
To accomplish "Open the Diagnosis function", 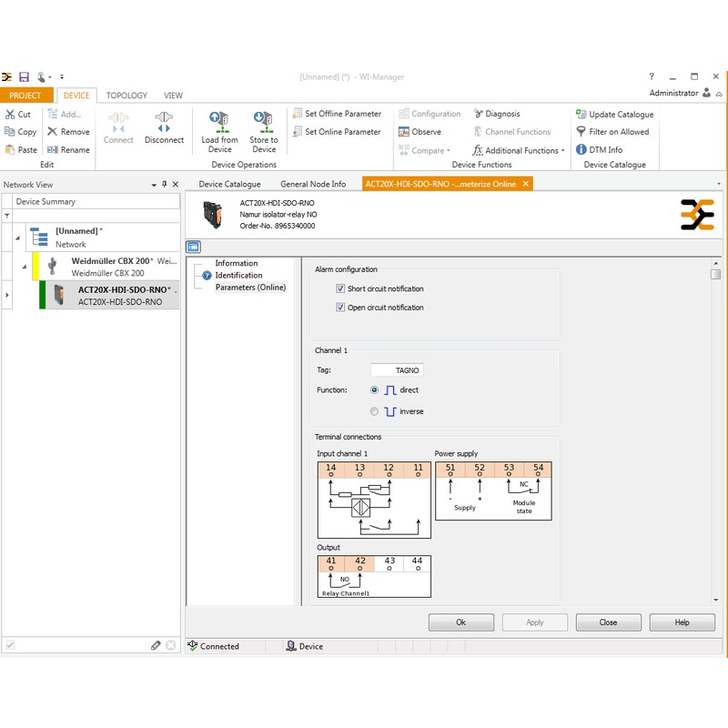I will [497, 114].
